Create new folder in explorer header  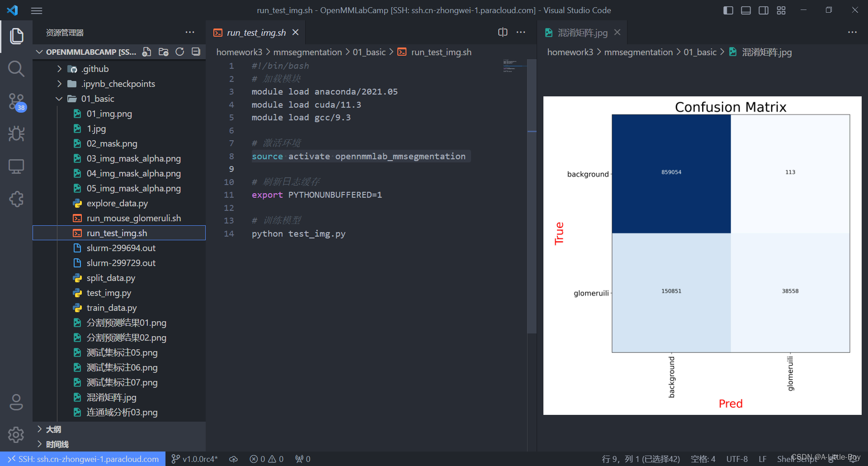(164, 52)
